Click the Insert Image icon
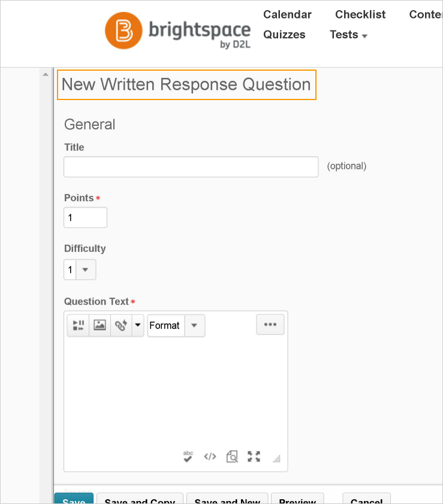The height and width of the screenshot is (504, 443). [x=100, y=325]
